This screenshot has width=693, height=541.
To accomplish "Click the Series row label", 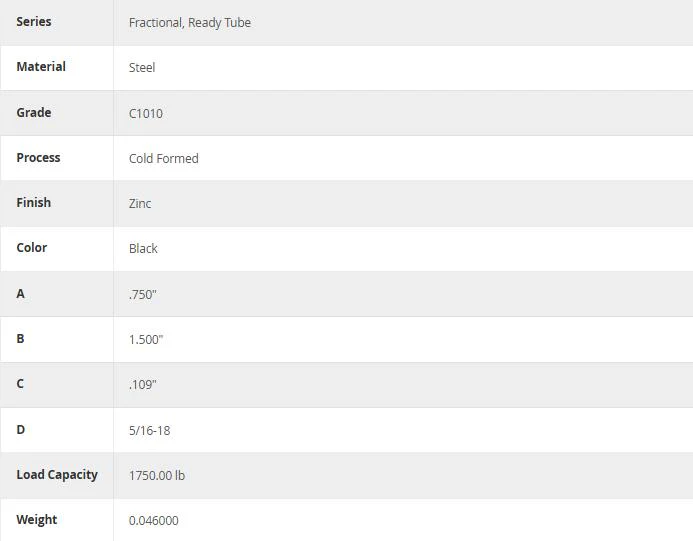I will [x=34, y=22].
